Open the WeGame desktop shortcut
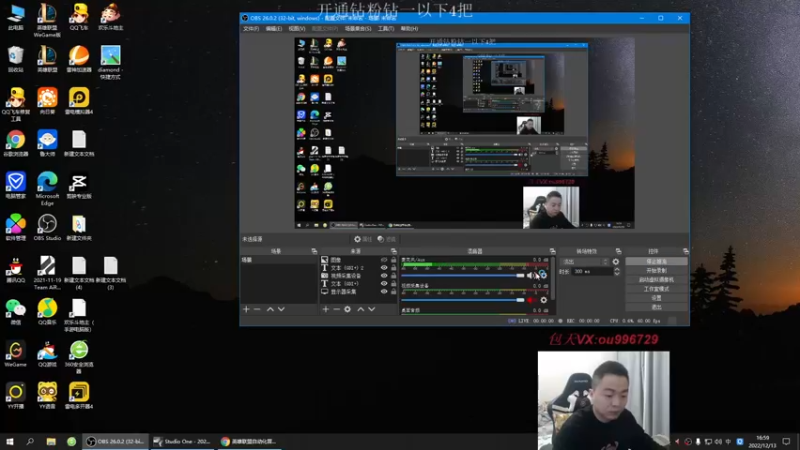Screen dimensions: 800x450 point(15,354)
